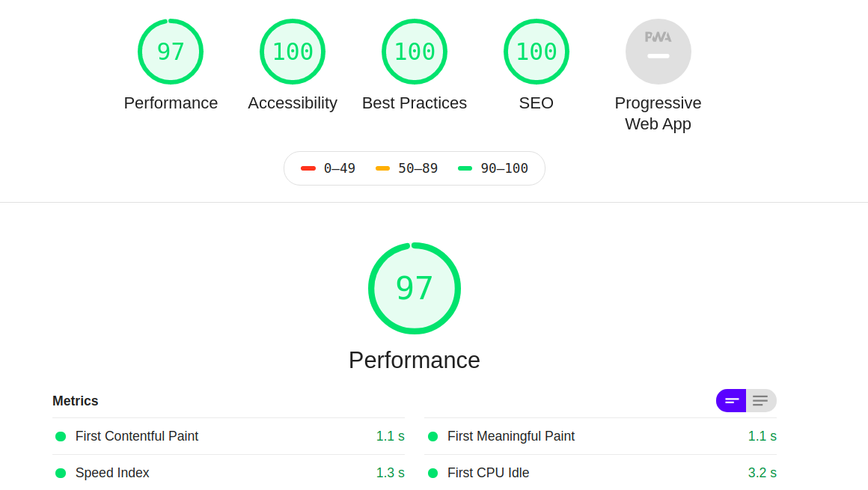Click the large Performance 97 gauge

point(415,288)
